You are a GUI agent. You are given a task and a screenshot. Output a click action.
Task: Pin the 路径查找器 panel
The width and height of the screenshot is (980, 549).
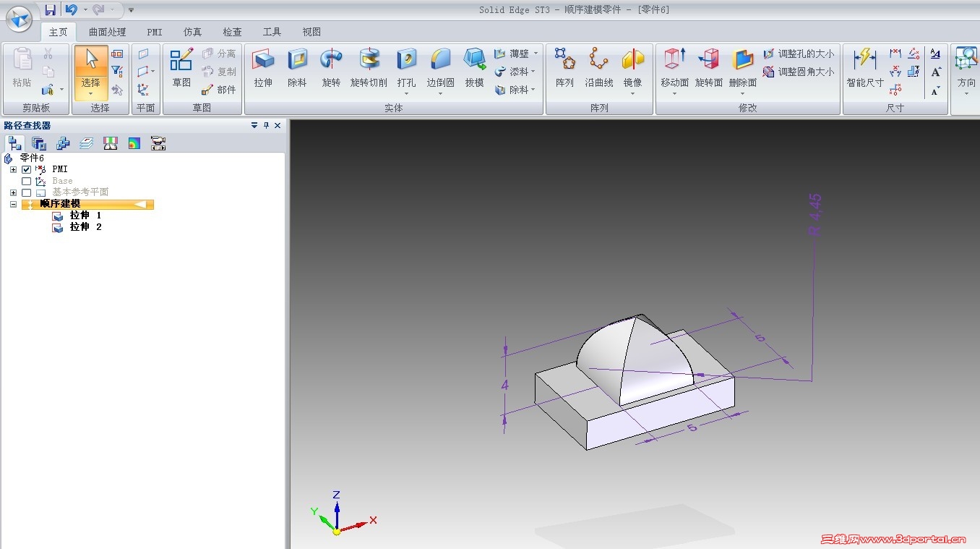coord(266,125)
